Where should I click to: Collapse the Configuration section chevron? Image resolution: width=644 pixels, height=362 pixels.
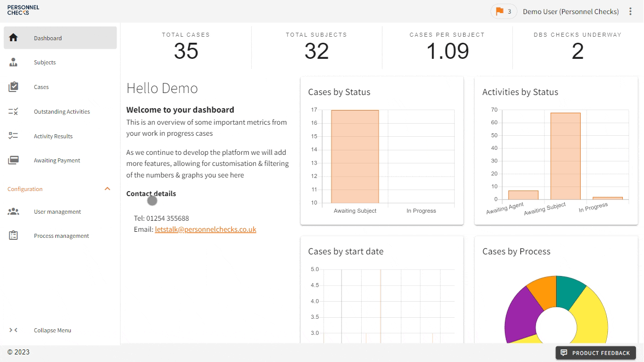(107, 189)
